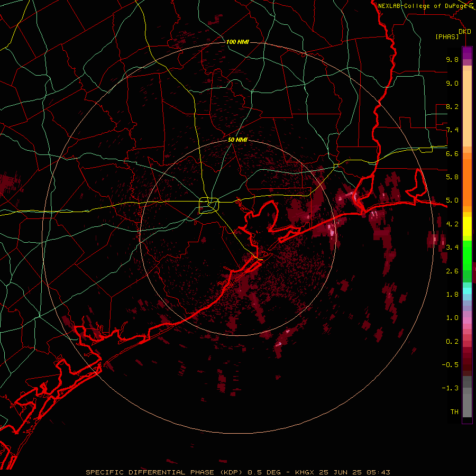Click the purple top segment of color bar
476x476 pixels.
[x=467, y=53]
